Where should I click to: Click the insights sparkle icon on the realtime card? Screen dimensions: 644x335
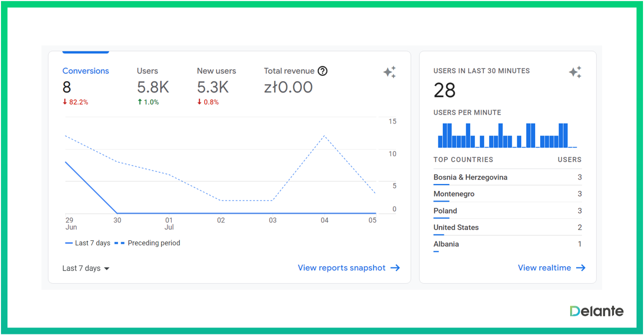(x=575, y=72)
